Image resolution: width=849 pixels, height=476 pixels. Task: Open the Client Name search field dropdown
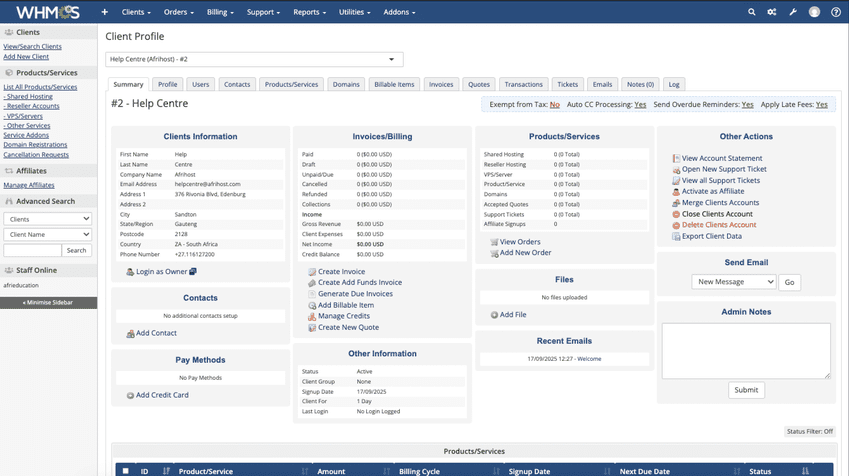47,234
